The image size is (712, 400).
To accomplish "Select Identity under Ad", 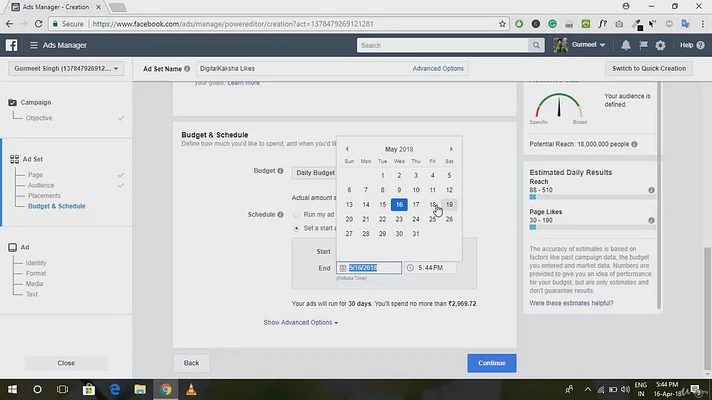I will tap(36, 263).
